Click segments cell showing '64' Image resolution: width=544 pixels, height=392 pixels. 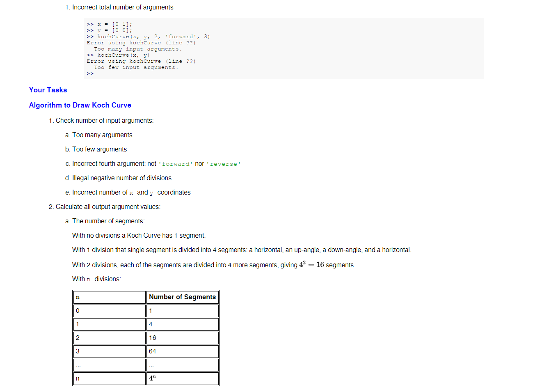pyautogui.click(x=183, y=351)
